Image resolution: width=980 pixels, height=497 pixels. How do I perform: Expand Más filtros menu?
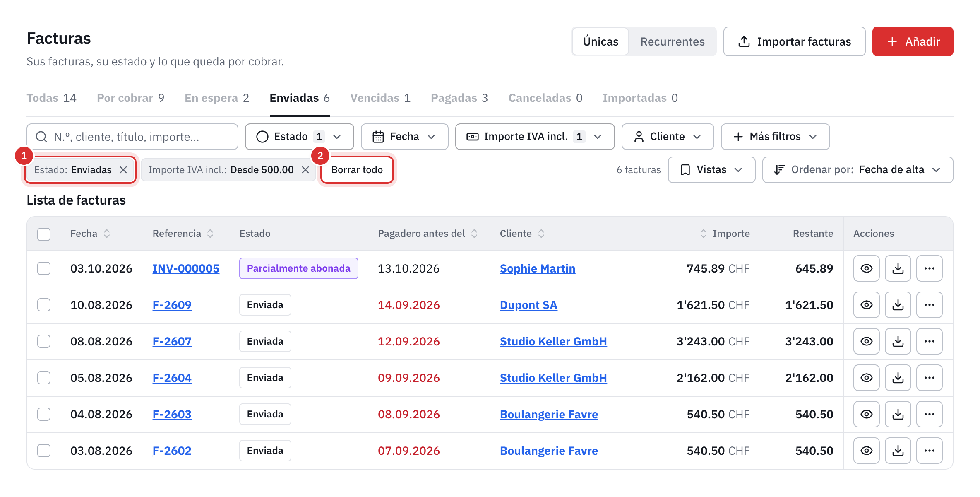pyautogui.click(x=775, y=137)
